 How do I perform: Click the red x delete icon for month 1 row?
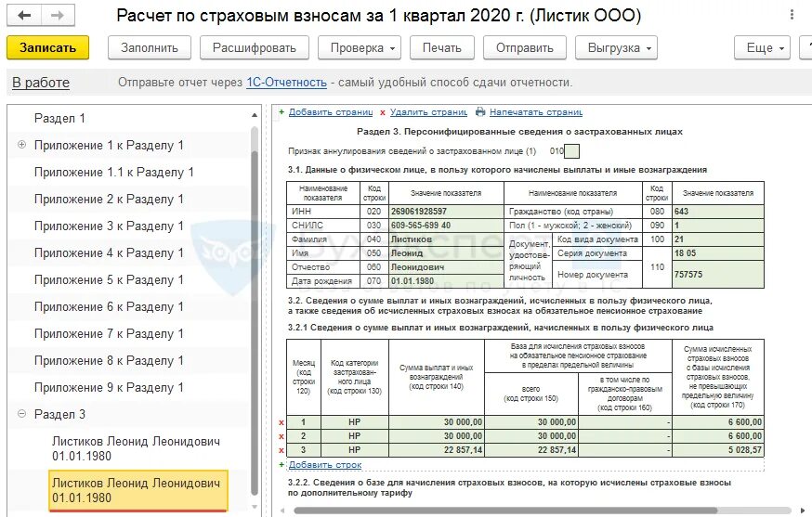(282, 423)
